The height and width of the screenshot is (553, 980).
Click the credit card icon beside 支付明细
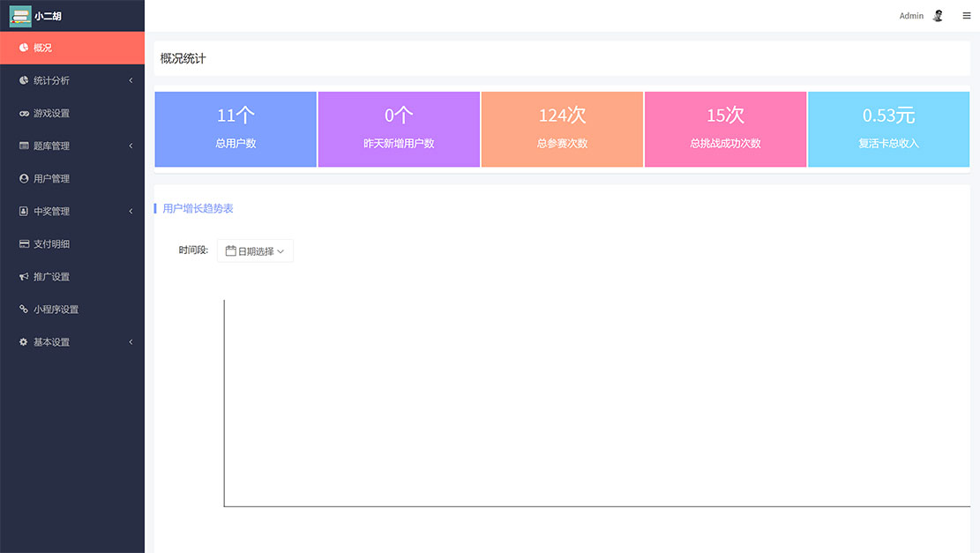pos(24,244)
